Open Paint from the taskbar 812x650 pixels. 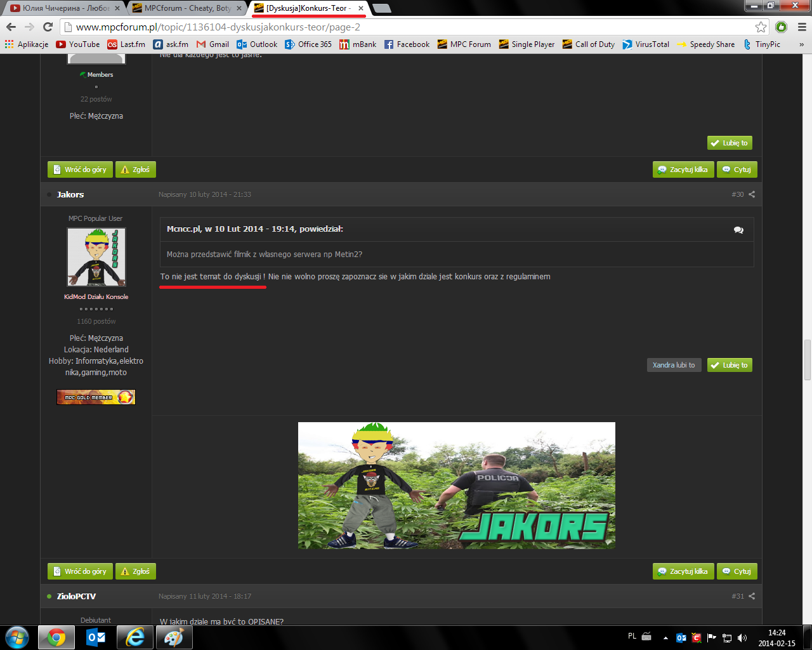point(174,637)
